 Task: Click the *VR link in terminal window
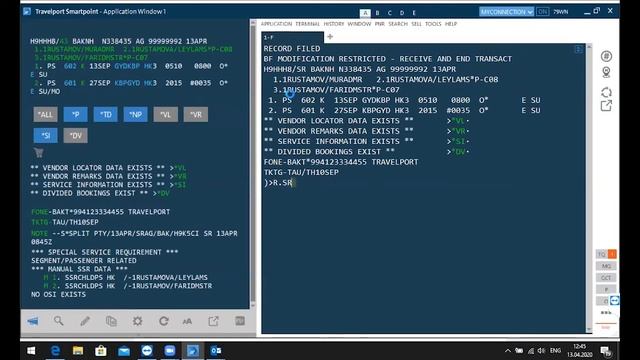click(459, 131)
